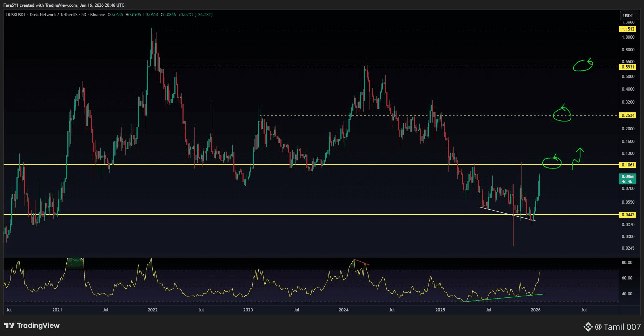The image size is (644, 336).
Task: Click the 2025 label on the time axis
Action: click(x=440, y=310)
